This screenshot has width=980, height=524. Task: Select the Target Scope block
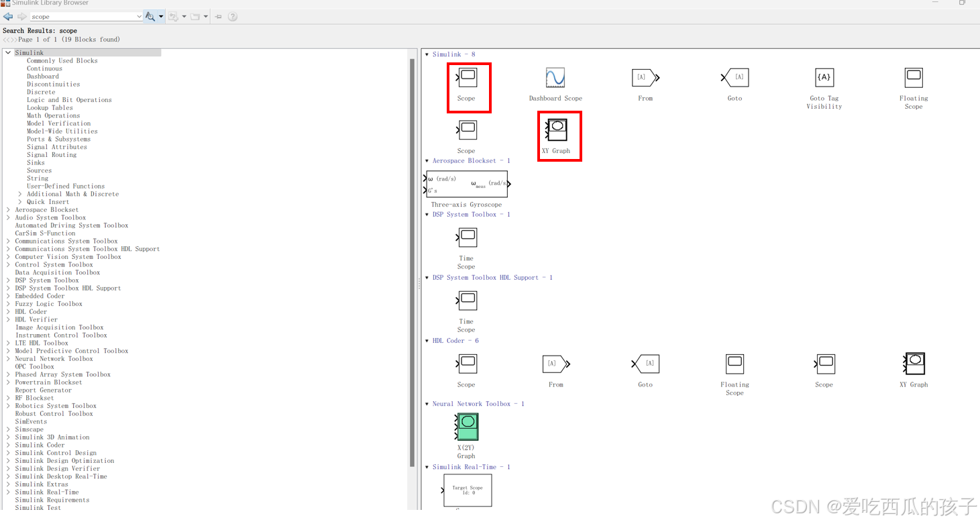(x=468, y=490)
